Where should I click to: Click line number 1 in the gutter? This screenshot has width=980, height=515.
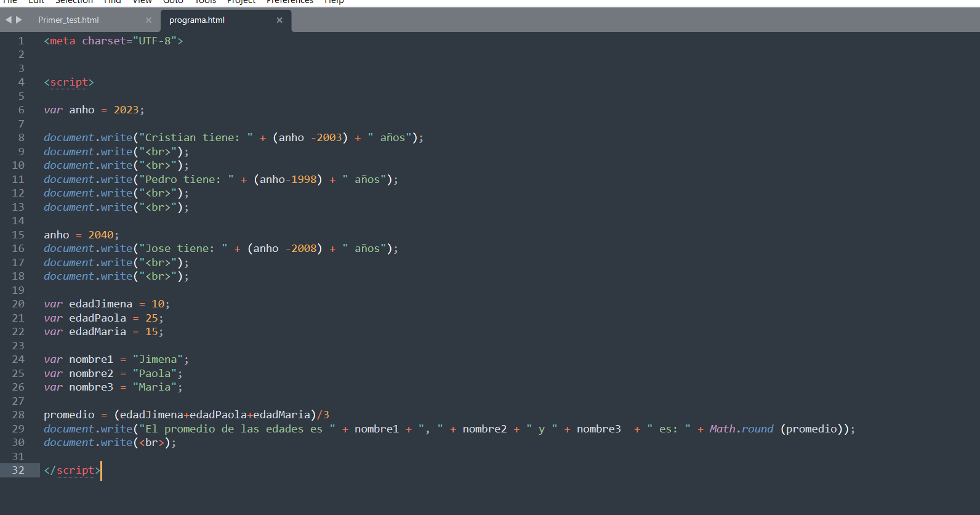click(21, 41)
